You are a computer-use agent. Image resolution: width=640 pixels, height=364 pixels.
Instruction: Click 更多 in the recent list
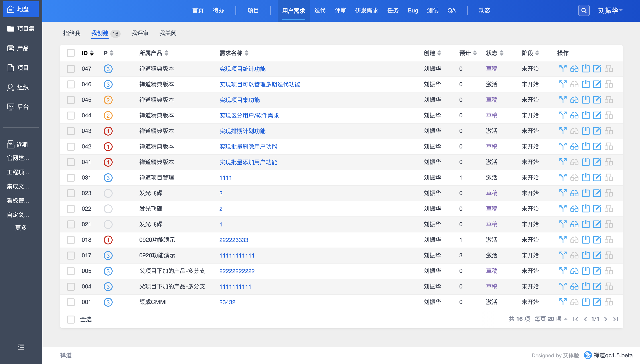point(21,228)
